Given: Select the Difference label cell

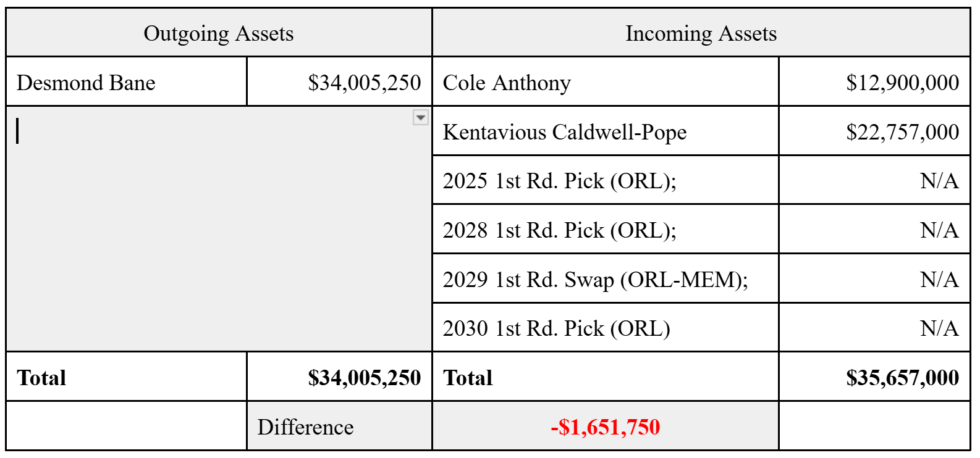Looking at the screenshot, I should pos(339,426).
